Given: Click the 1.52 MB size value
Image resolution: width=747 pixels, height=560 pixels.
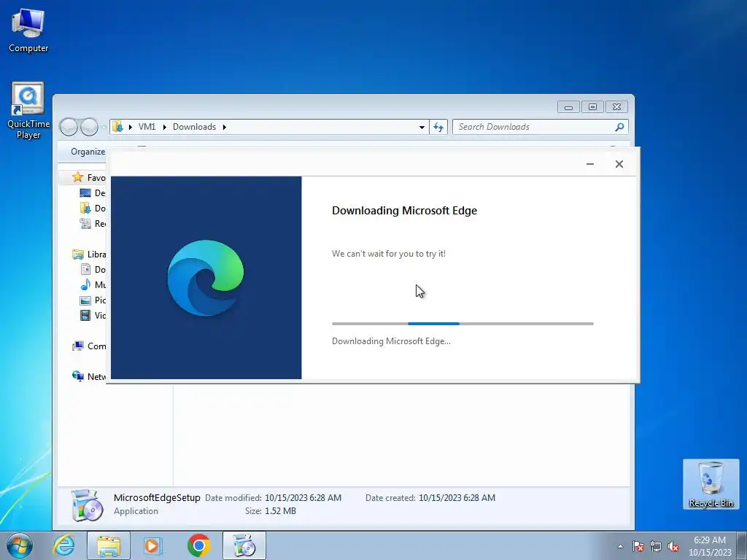Looking at the screenshot, I should [x=280, y=511].
